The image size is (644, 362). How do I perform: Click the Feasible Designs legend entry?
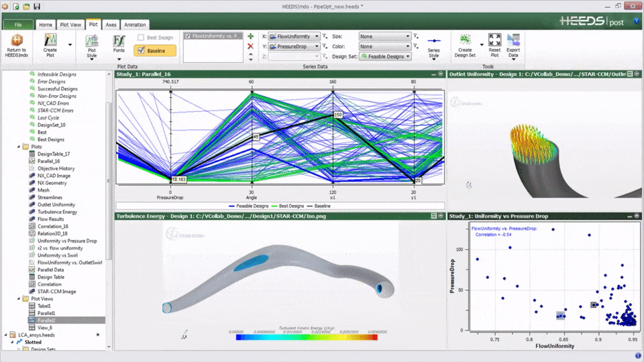coord(248,206)
